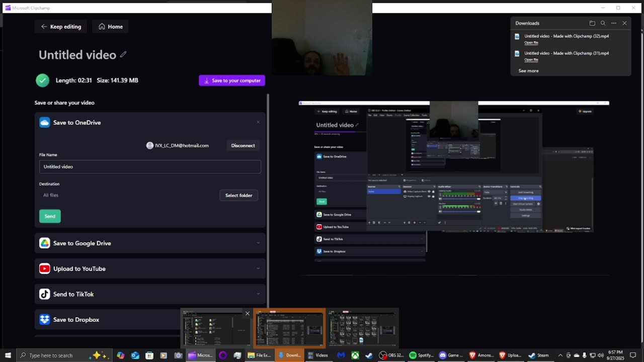Click the Windows Start button
644x362 pixels.
[x=8, y=355]
